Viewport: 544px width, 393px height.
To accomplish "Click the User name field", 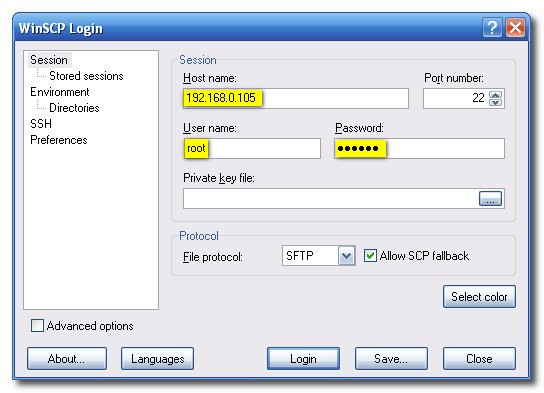I will click(252, 148).
